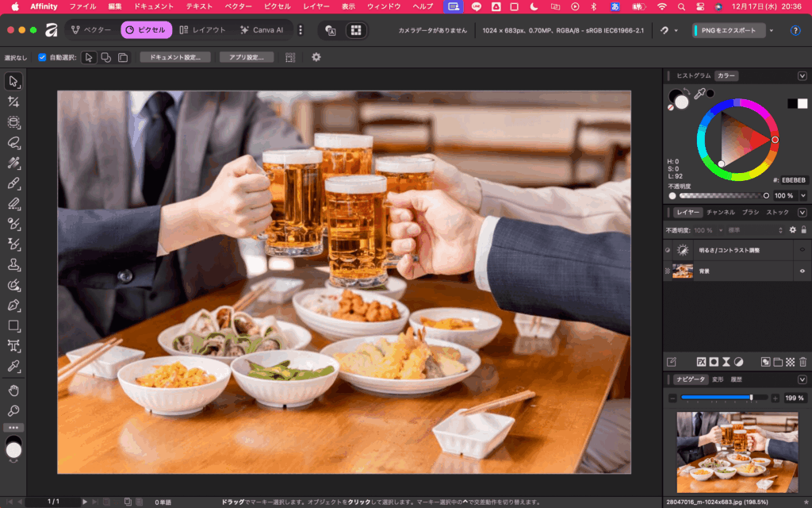Click the ドキュメント設定... button
Screen dimensions: 812x508
point(175,57)
